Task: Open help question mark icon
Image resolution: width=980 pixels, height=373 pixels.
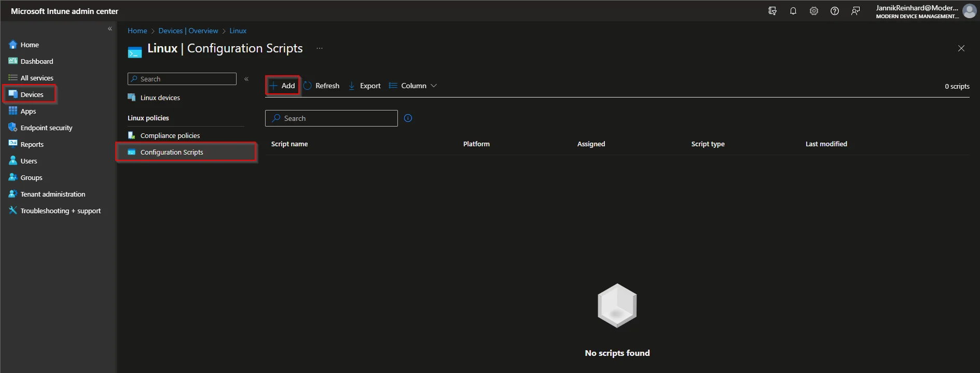Action: pyautogui.click(x=835, y=11)
